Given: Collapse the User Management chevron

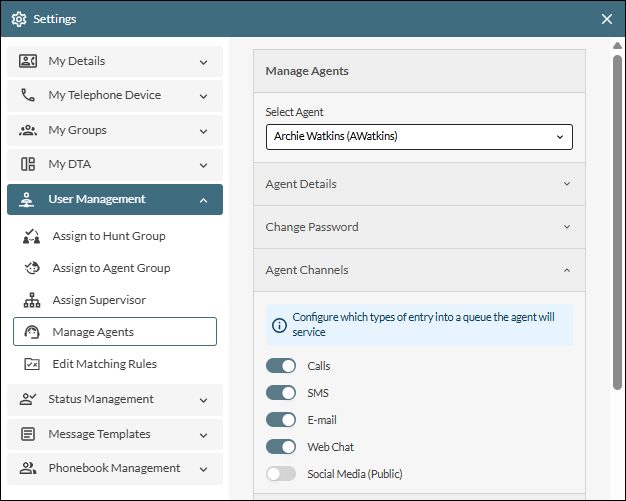Looking at the screenshot, I should (x=203, y=200).
